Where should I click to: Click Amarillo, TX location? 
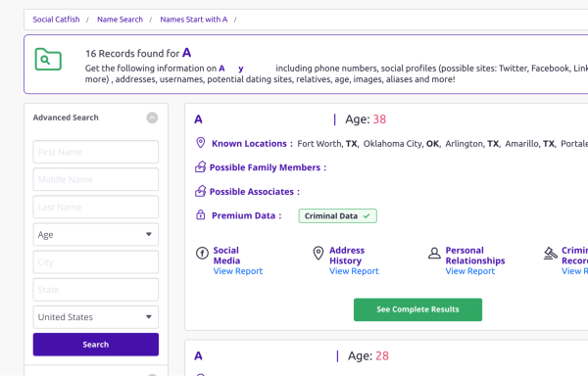point(530,144)
